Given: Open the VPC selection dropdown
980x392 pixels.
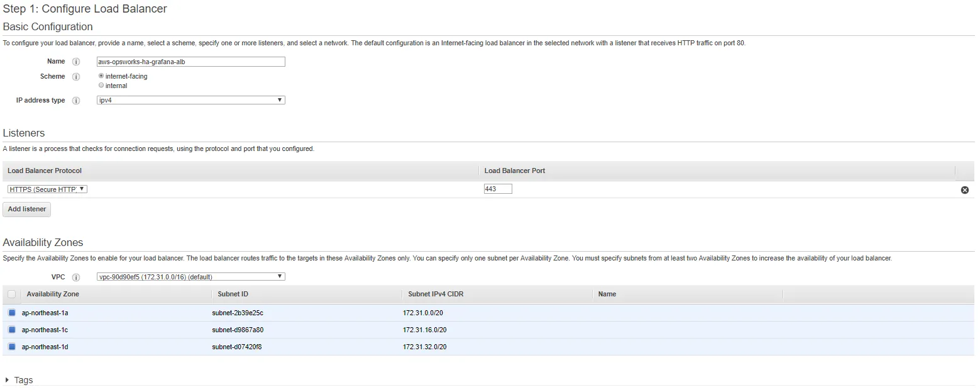Looking at the screenshot, I should click(x=191, y=277).
